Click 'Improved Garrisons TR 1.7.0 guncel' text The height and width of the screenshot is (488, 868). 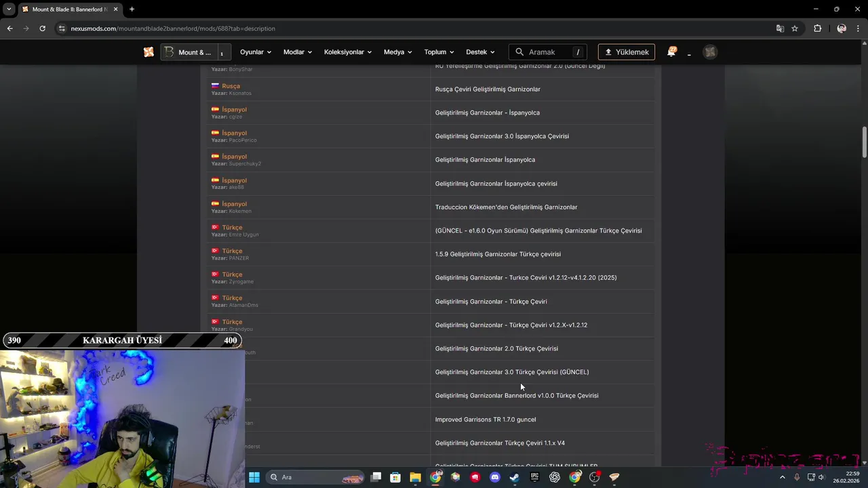coord(486,420)
